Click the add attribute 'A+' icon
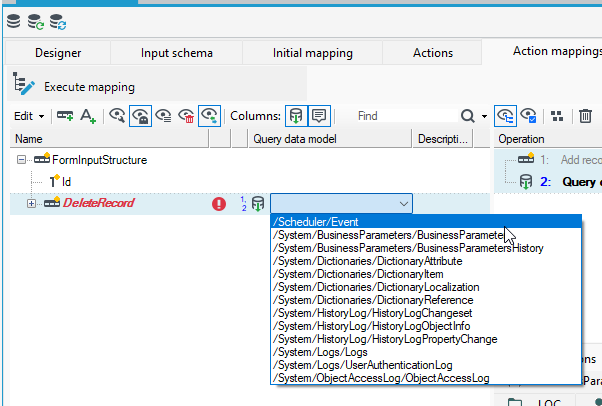This screenshot has height=406, width=602. [x=88, y=116]
